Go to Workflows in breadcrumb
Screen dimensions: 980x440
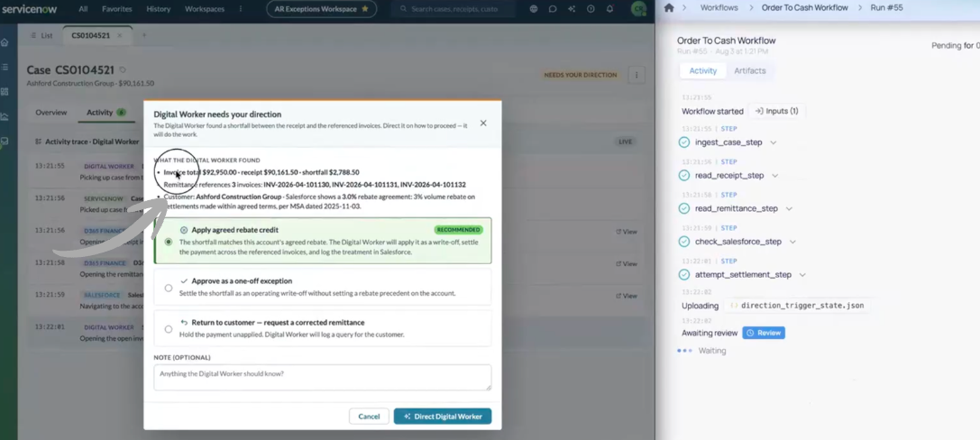click(x=719, y=7)
